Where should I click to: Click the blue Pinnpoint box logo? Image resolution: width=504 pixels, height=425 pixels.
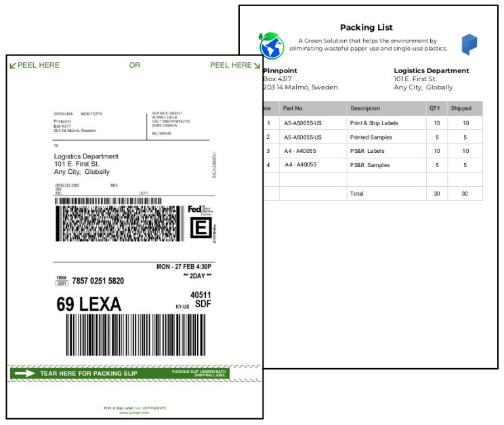click(x=469, y=44)
